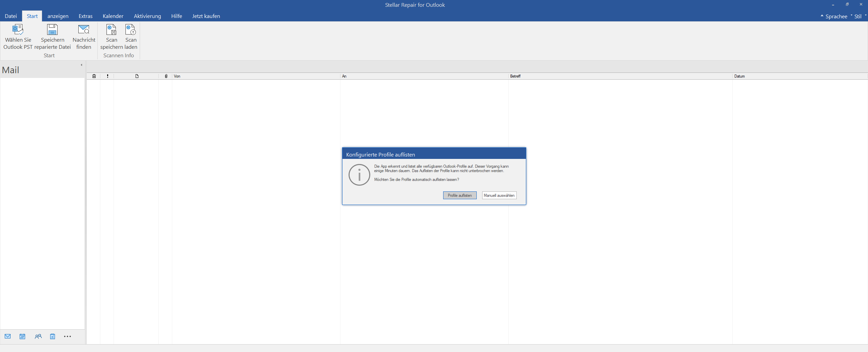Select the Start ribbon tab

(x=32, y=16)
